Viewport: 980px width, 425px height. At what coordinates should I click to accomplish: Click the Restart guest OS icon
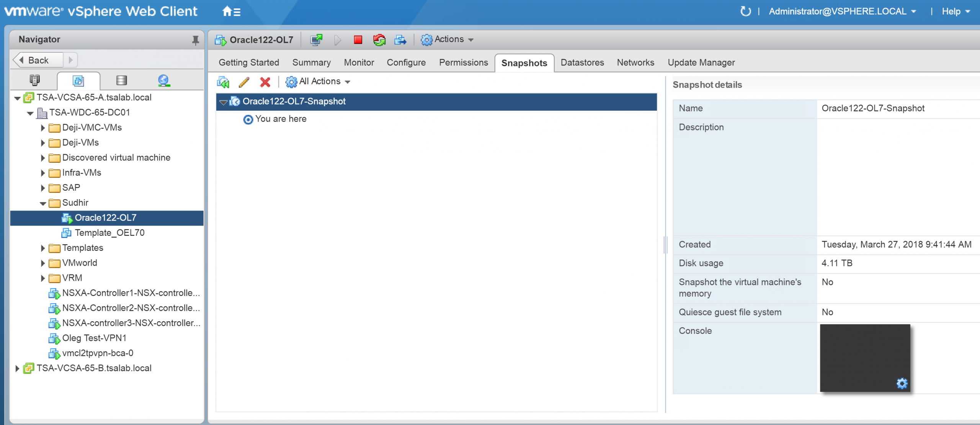coord(379,39)
